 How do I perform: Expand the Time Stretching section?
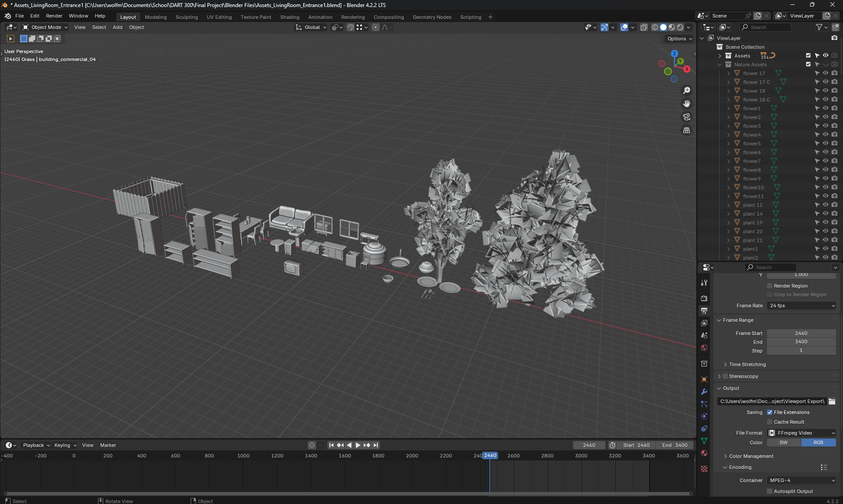[747, 364]
